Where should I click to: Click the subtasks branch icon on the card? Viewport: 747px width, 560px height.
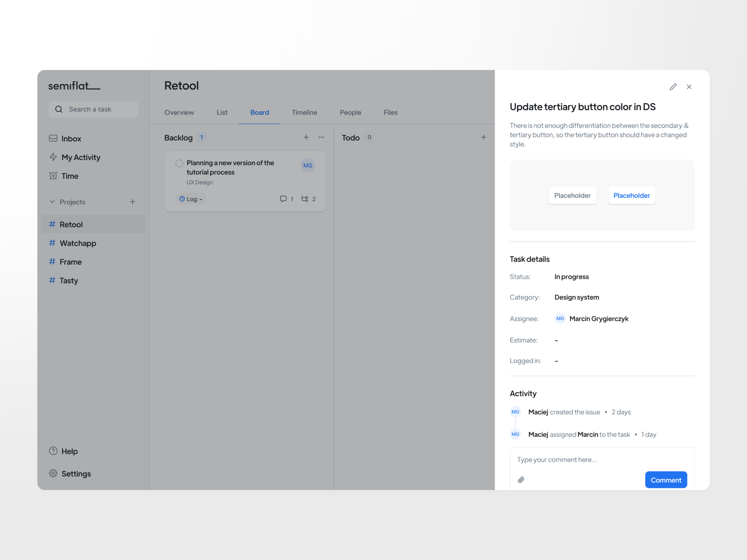pyautogui.click(x=304, y=198)
